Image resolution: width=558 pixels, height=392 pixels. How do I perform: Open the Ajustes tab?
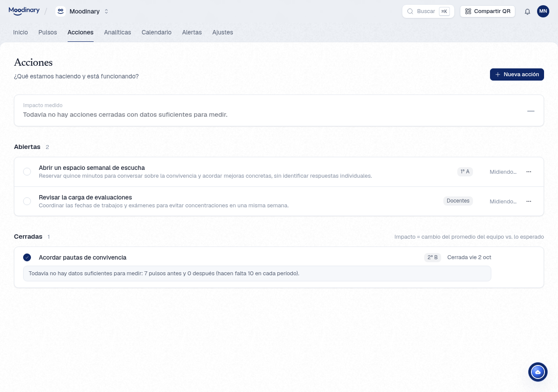tap(223, 32)
